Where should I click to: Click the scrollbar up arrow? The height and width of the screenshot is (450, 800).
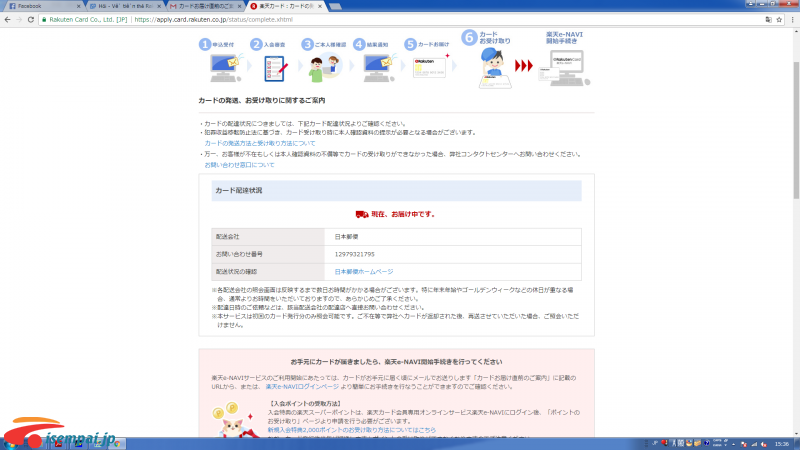point(795,32)
